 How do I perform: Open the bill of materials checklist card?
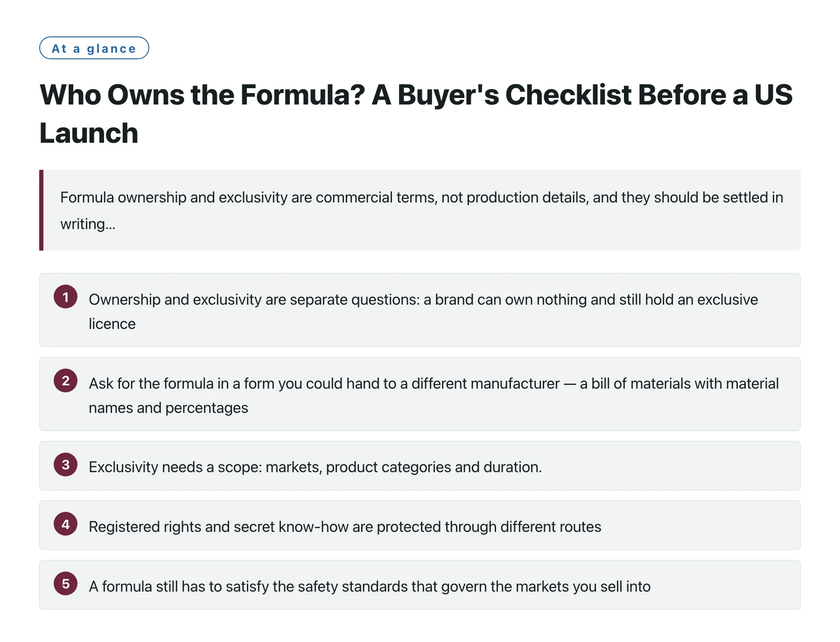420,394
